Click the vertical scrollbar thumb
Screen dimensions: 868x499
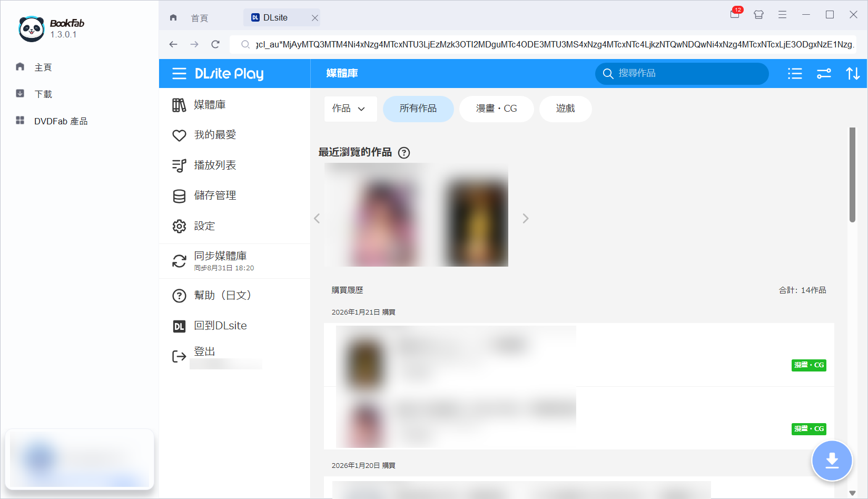pos(852,175)
